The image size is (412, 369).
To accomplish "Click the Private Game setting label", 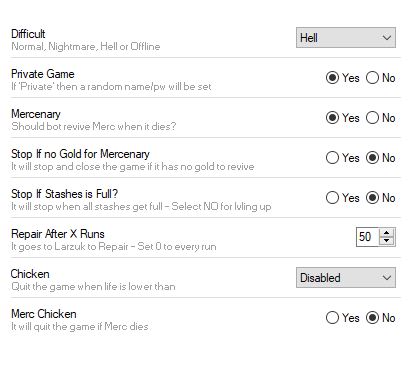I will (43, 74).
